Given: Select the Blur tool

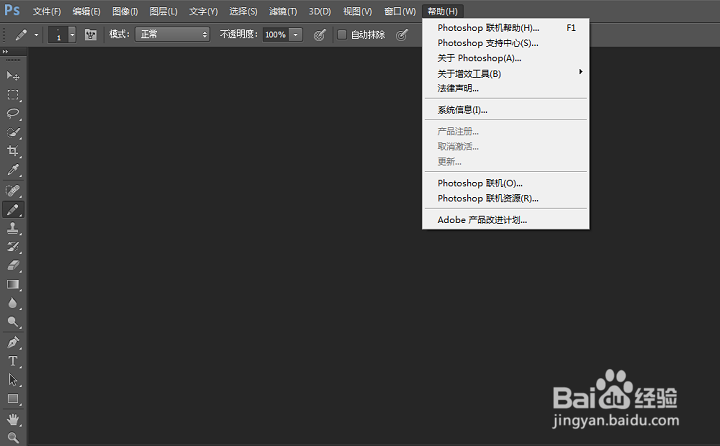Looking at the screenshot, I should point(13,303).
